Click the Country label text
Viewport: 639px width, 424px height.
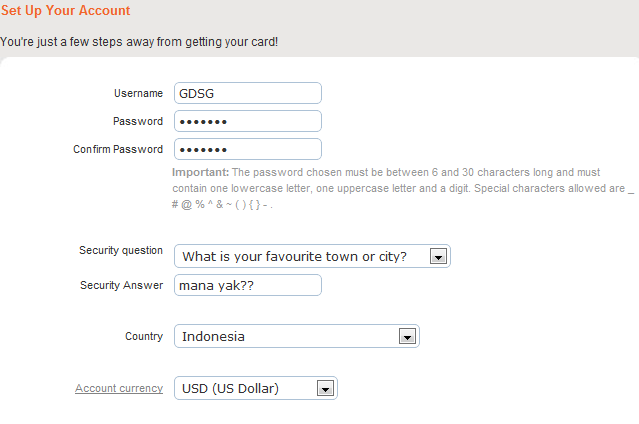coord(144,336)
